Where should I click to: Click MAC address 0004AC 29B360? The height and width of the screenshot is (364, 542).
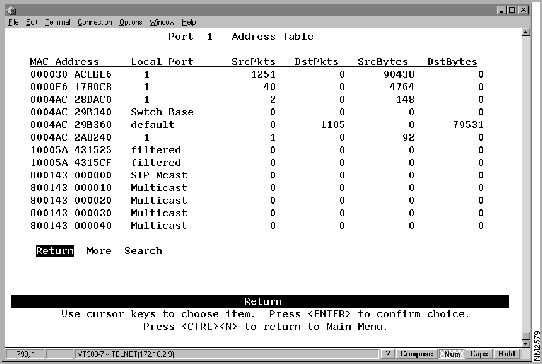click(71, 124)
